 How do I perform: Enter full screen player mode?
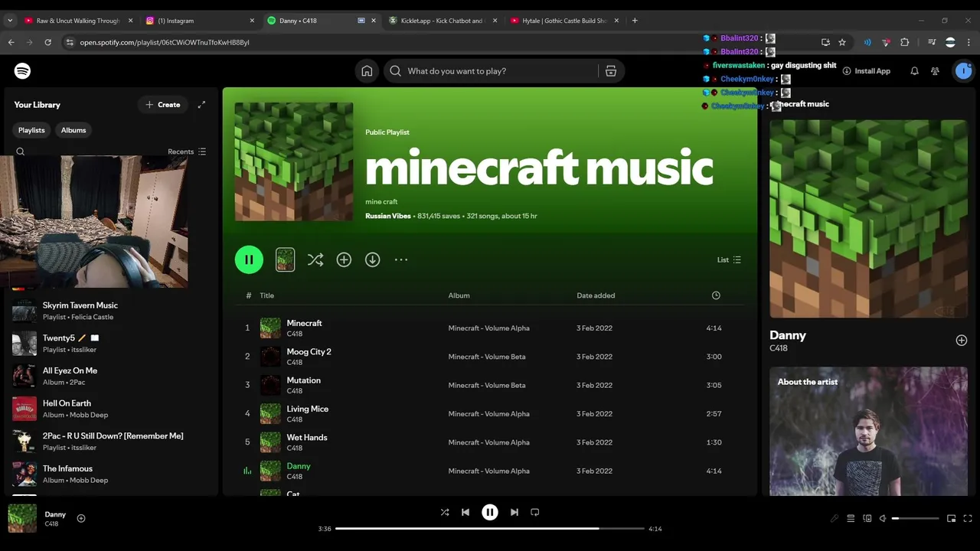(x=968, y=518)
